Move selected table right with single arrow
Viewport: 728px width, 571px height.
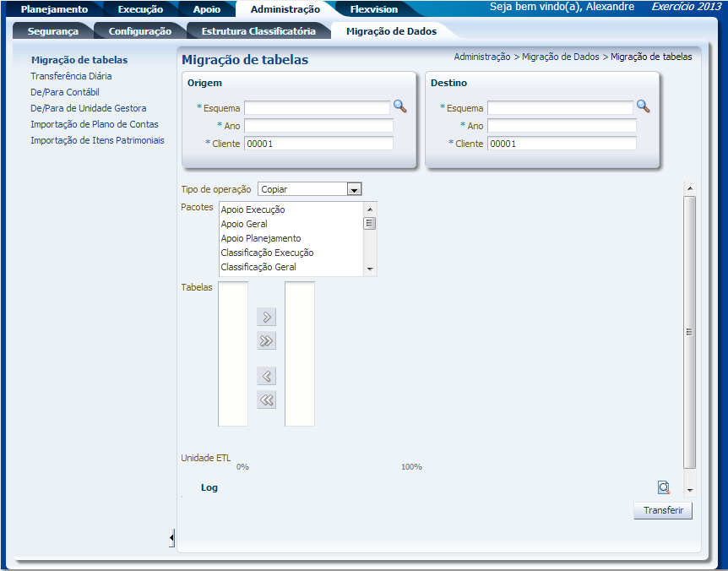(267, 318)
